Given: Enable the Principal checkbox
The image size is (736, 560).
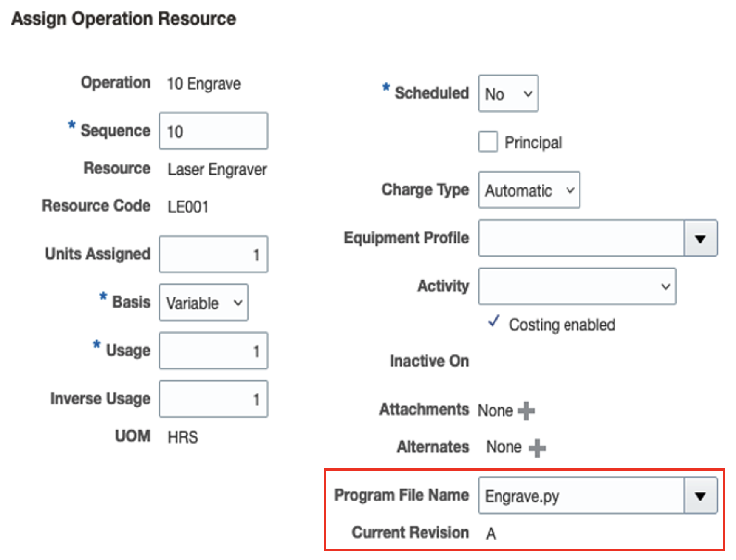Looking at the screenshot, I should pyautogui.click(x=488, y=142).
